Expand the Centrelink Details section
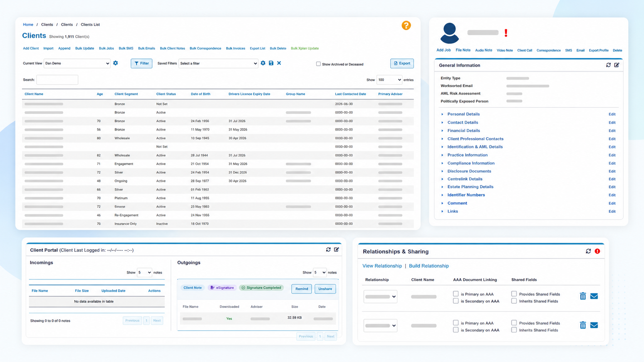Screen dimensions: 644x362 click(465, 179)
